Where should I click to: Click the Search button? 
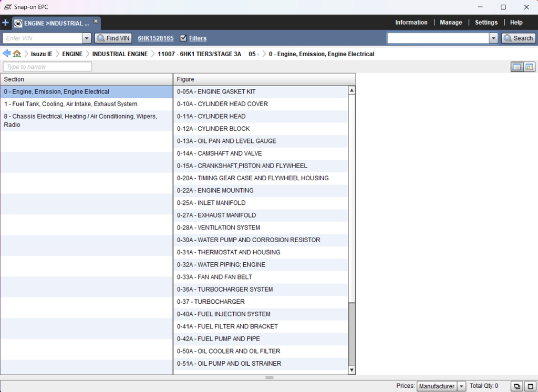pyautogui.click(x=518, y=38)
